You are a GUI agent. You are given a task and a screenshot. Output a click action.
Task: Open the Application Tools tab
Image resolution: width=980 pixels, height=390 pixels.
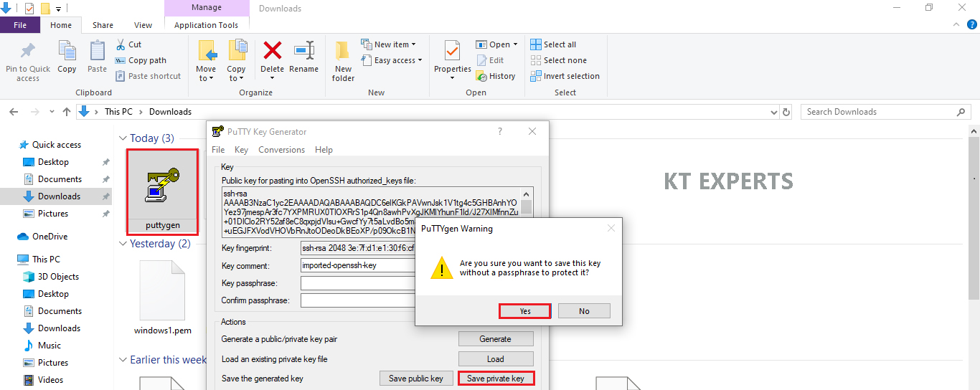(206, 25)
